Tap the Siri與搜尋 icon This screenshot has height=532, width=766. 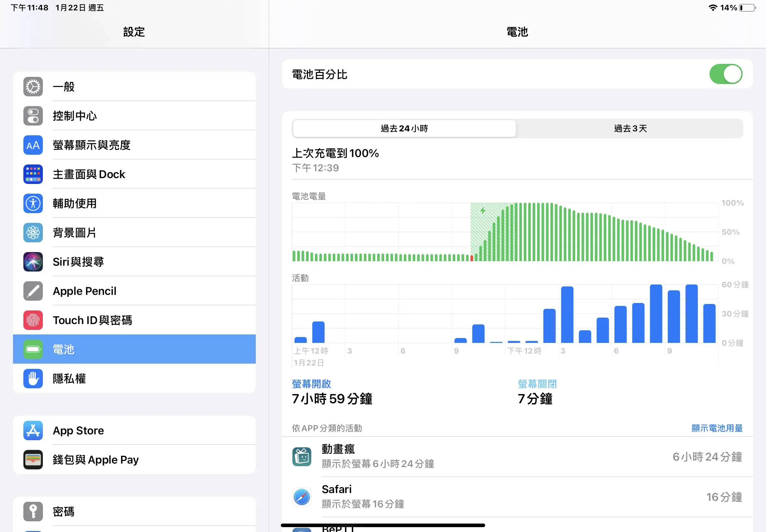coord(33,262)
